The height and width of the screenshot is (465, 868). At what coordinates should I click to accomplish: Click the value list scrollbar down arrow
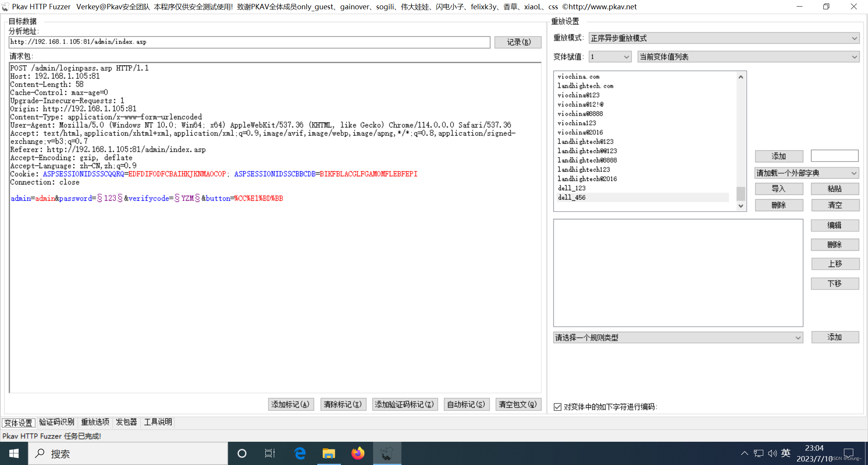[x=740, y=206]
